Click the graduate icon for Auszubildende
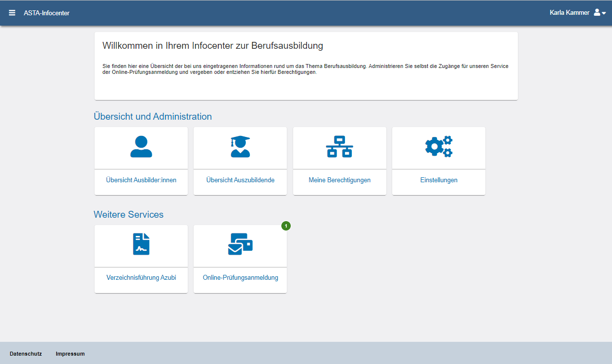 (x=240, y=147)
